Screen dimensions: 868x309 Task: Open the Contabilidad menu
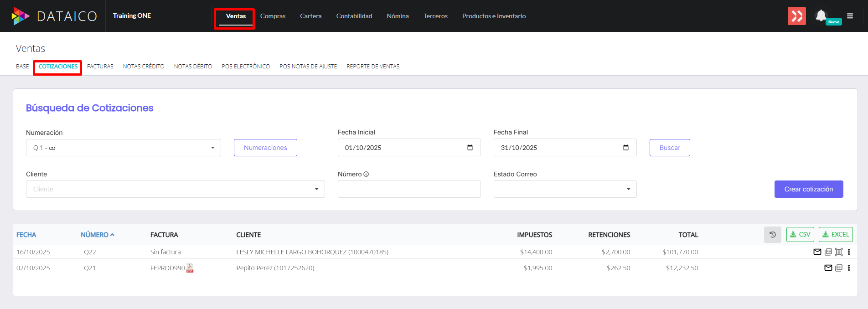pyautogui.click(x=354, y=16)
